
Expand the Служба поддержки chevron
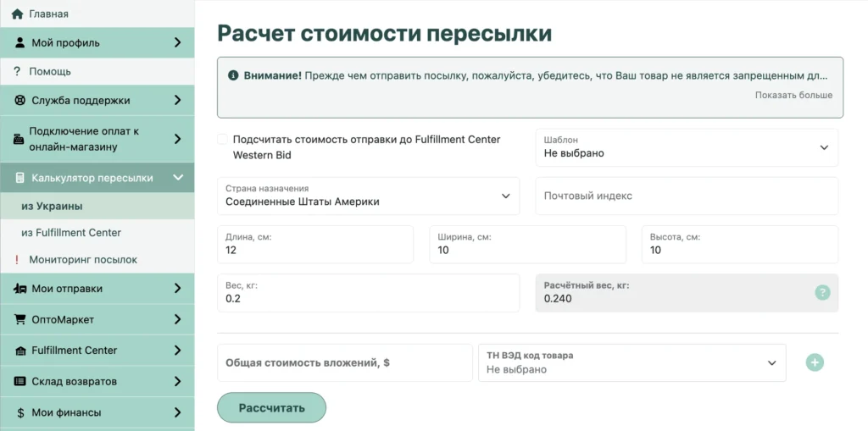tap(178, 100)
